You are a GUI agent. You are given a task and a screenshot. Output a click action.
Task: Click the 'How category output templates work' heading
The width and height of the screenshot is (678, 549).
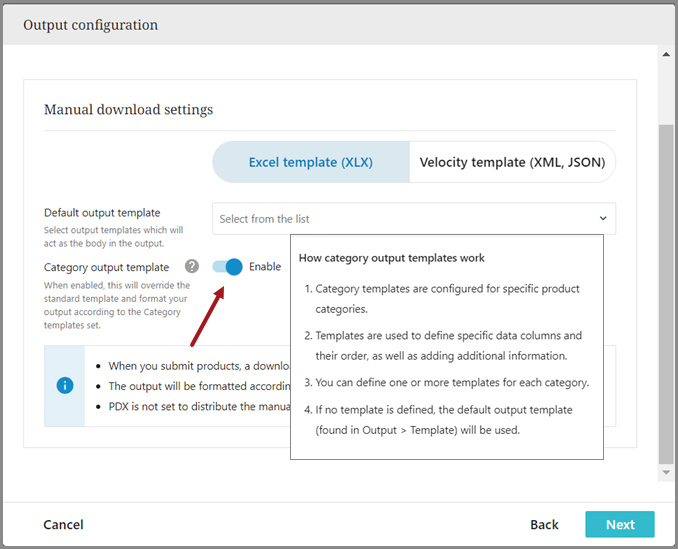(391, 258)
